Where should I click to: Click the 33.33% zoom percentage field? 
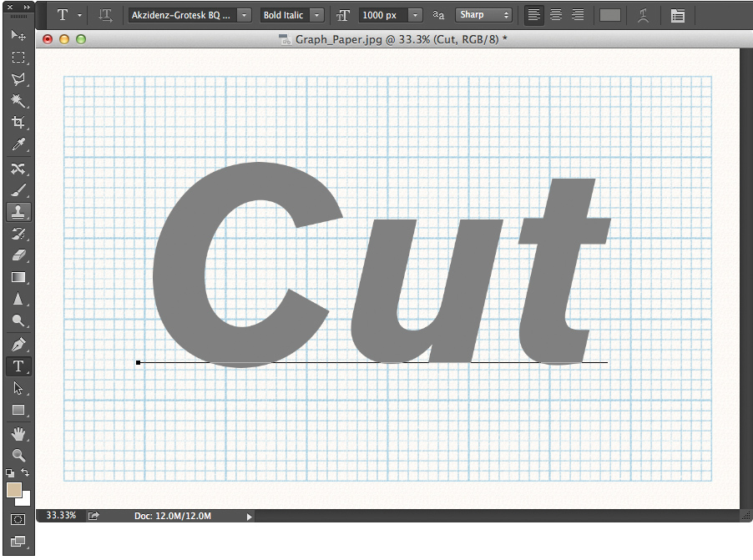(59, 516)
